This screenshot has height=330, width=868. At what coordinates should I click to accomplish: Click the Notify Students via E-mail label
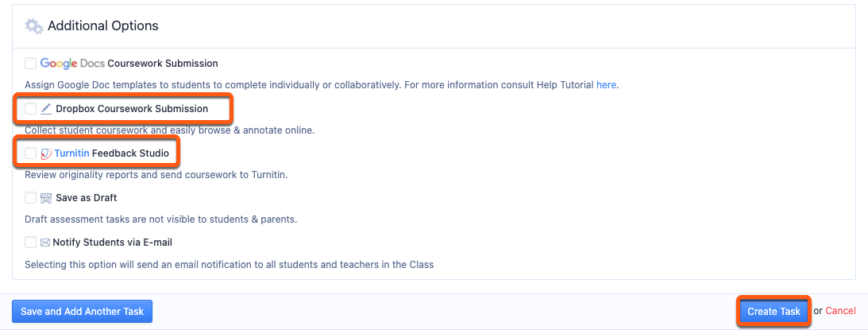(113, 243)
